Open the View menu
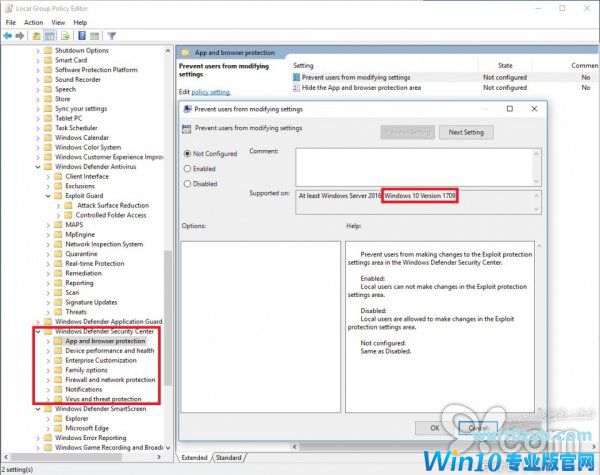Image resolution: width=600 pixels, height=475 pixels. (58, 23)
